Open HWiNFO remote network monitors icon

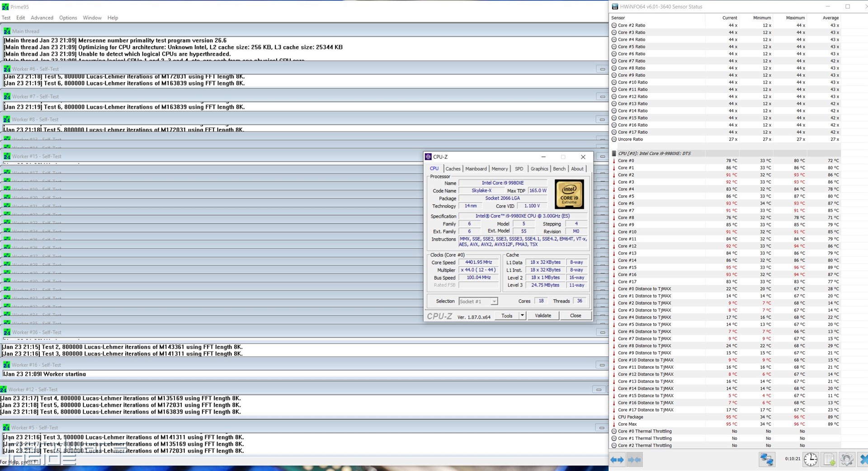click(x=766, y=459)
